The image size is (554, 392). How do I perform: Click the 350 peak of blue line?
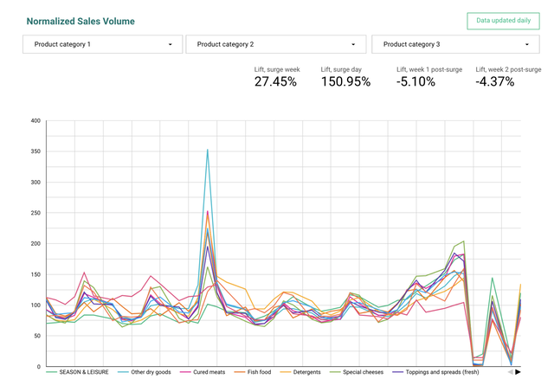pos(208,150)
